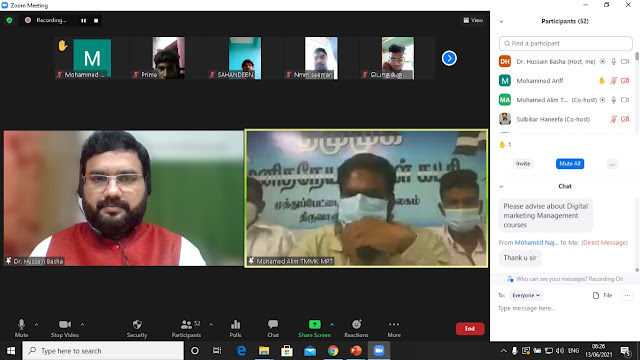Click the Windows taskbar search box
Screen dimensions: 640x360
[x=103, y=351]
